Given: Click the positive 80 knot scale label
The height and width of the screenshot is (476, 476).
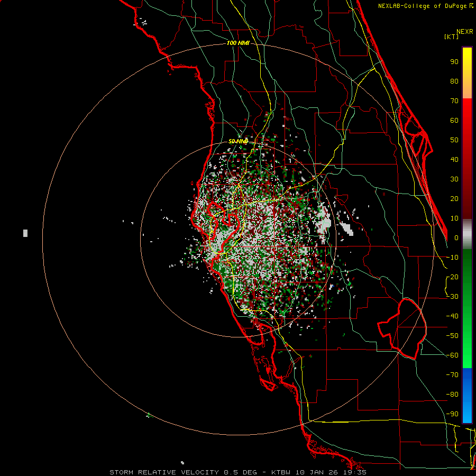Looking at the screenshot, I should (454, 81).
